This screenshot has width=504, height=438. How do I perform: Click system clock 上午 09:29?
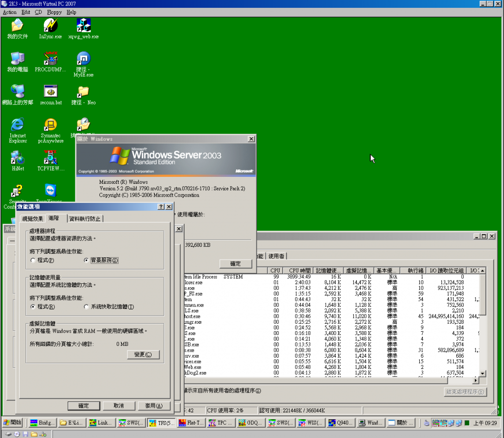[x=485, y=423]
